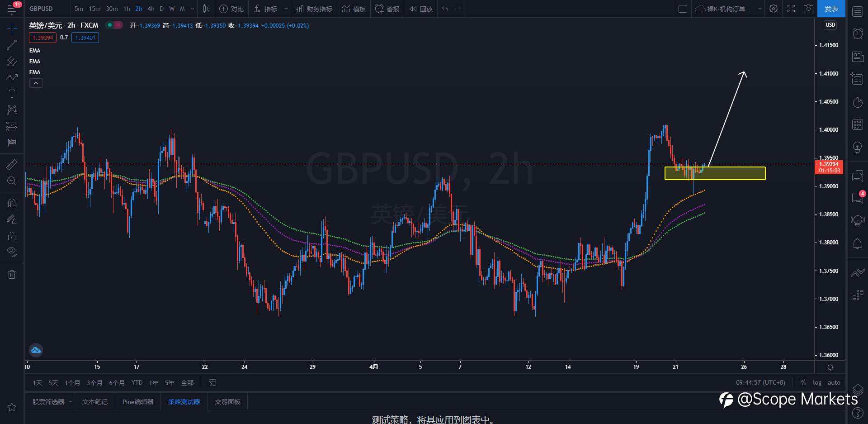Select the daily D timeframe
The width and height of the screenshot is (868, 424).
(161, 9)
